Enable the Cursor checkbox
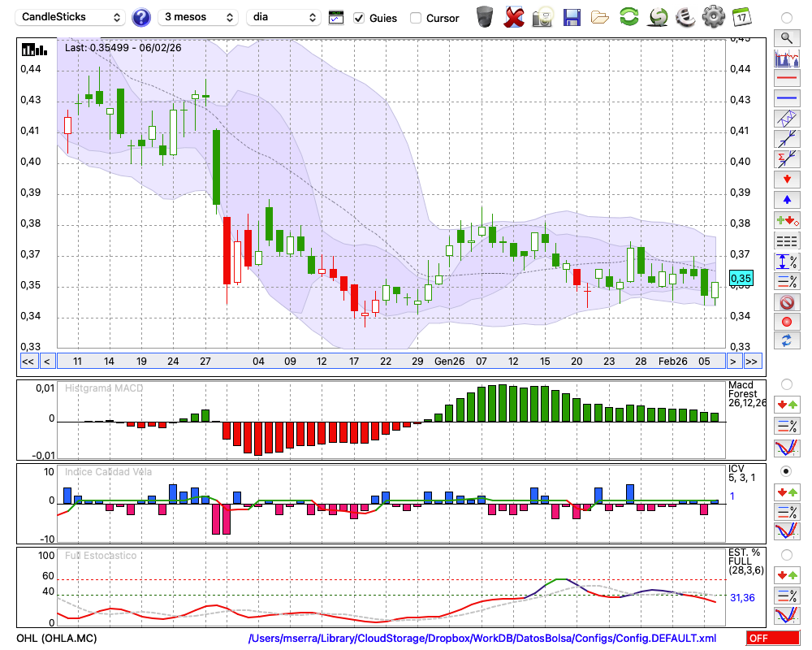 tap(416, 18)
